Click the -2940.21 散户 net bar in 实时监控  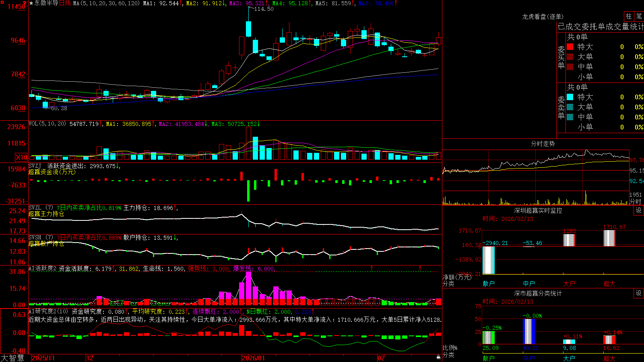point(489,260)
